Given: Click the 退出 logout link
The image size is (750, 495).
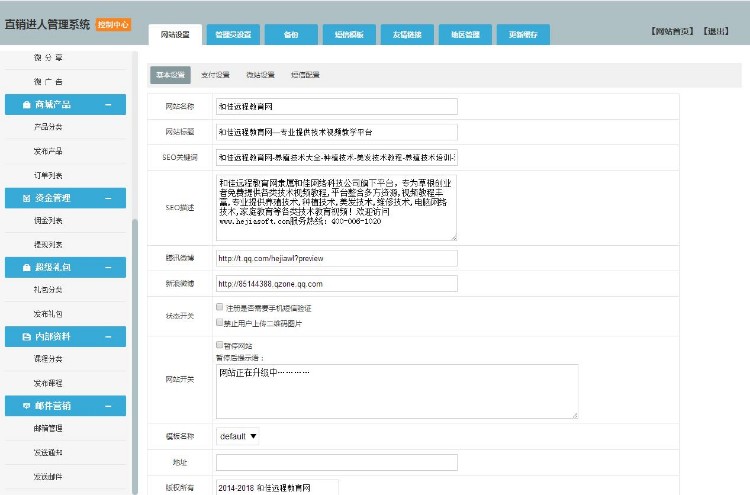Looking at the screenshot, I should tap(716, 31).
